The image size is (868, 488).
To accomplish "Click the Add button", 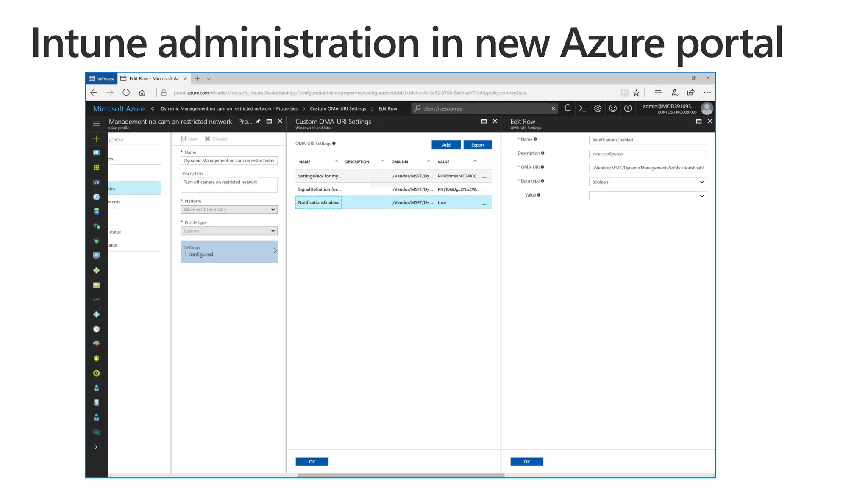I will pos(446,145).
